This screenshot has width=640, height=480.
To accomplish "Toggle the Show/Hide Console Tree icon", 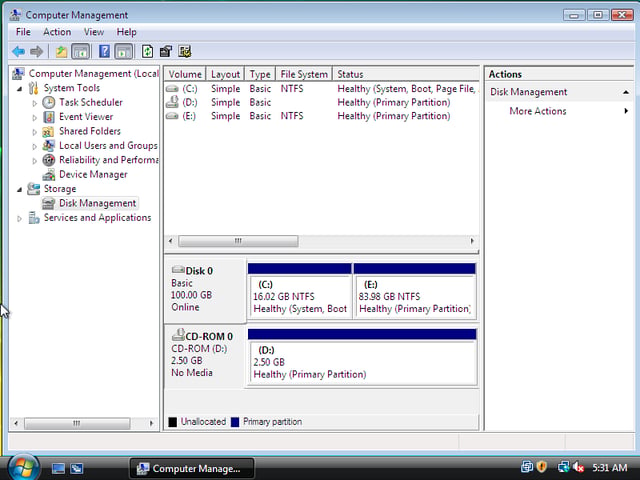I will [80, 52].
